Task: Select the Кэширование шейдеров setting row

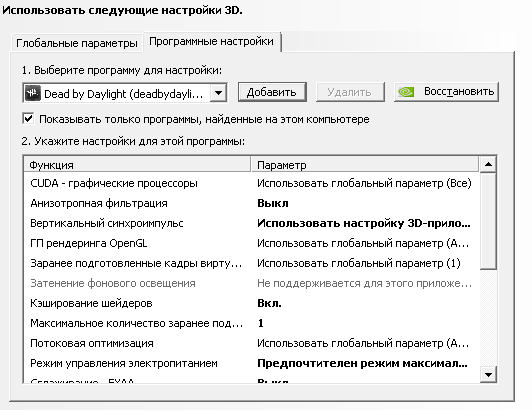Action: tap(252, 303)
